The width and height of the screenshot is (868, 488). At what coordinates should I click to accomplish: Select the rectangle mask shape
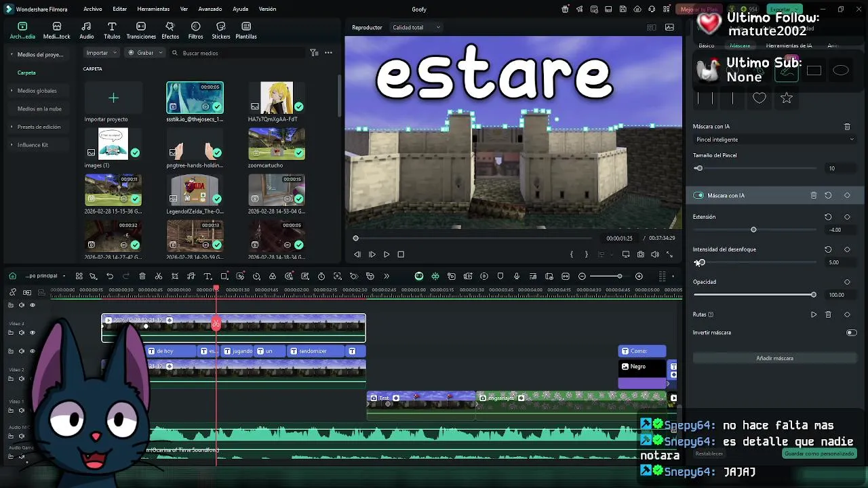click(x=814, y=70)
